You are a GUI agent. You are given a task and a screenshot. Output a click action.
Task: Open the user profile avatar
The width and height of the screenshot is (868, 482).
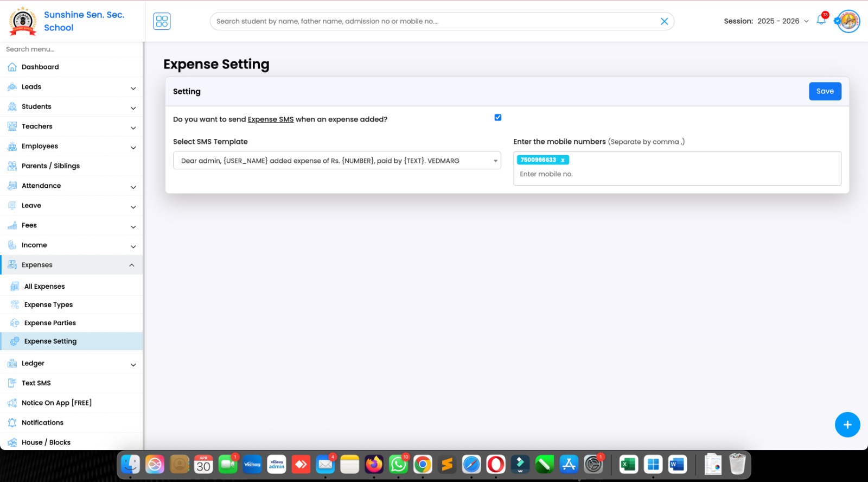pyautogui.click(x=848, y=21)
